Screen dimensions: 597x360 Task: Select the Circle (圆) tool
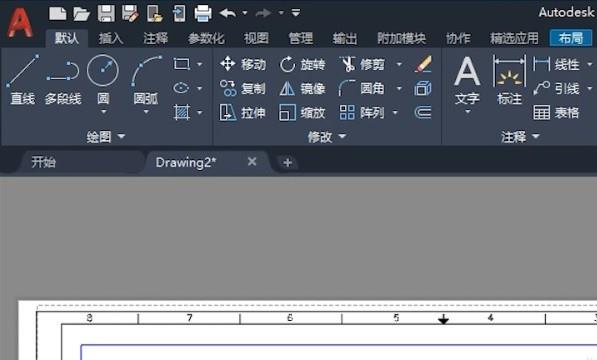(103, 79)
